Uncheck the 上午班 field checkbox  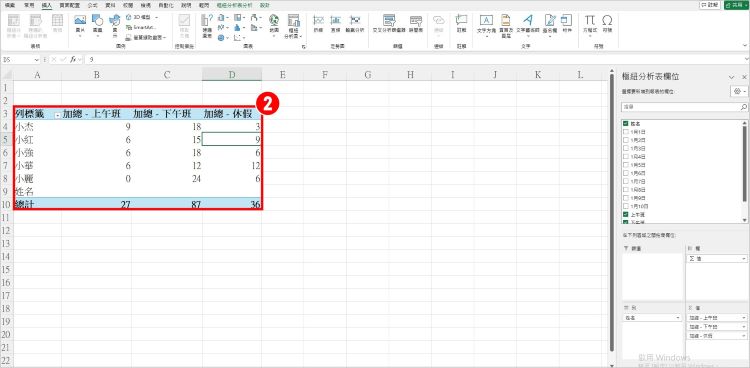pyautogui.click(x=626, y=214)
